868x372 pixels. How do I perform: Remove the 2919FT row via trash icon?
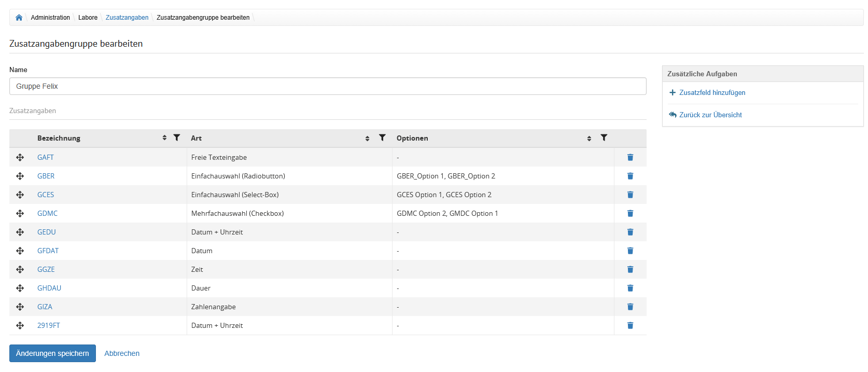(630, 325)
